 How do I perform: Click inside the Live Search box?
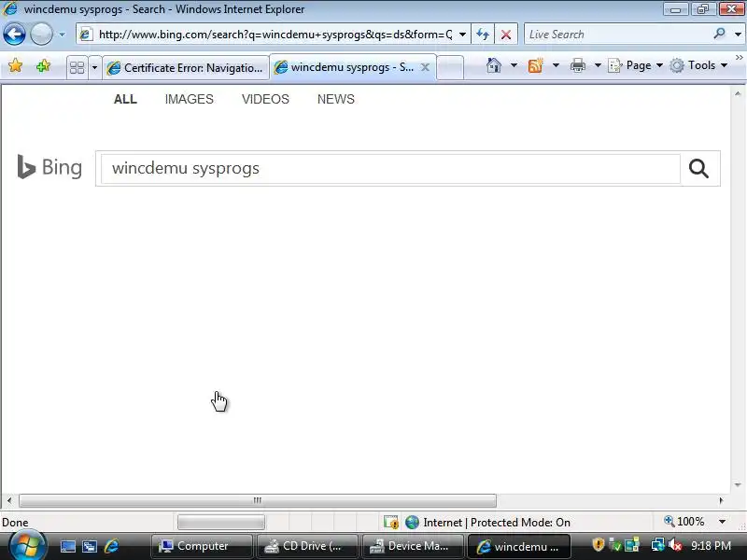pyautogui.click(x=617, y=35)
